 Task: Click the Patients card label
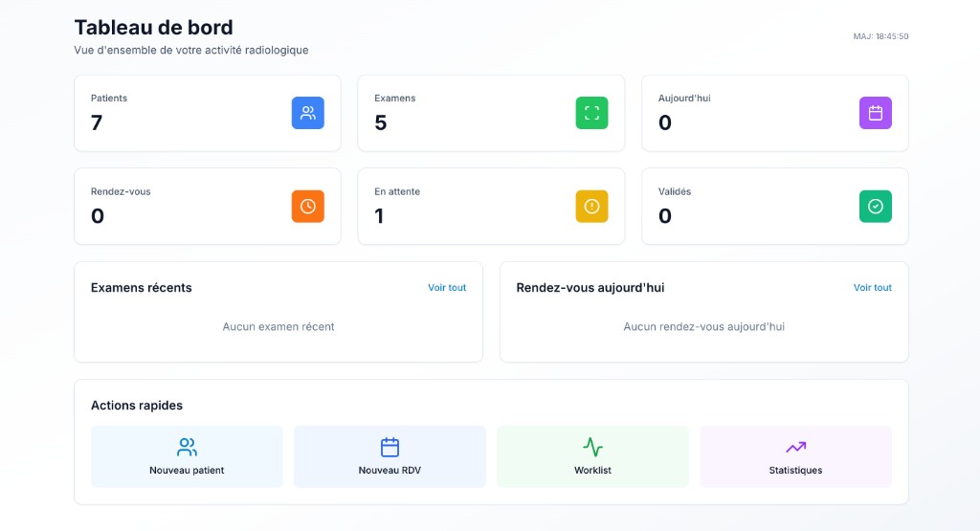point(109,99)
